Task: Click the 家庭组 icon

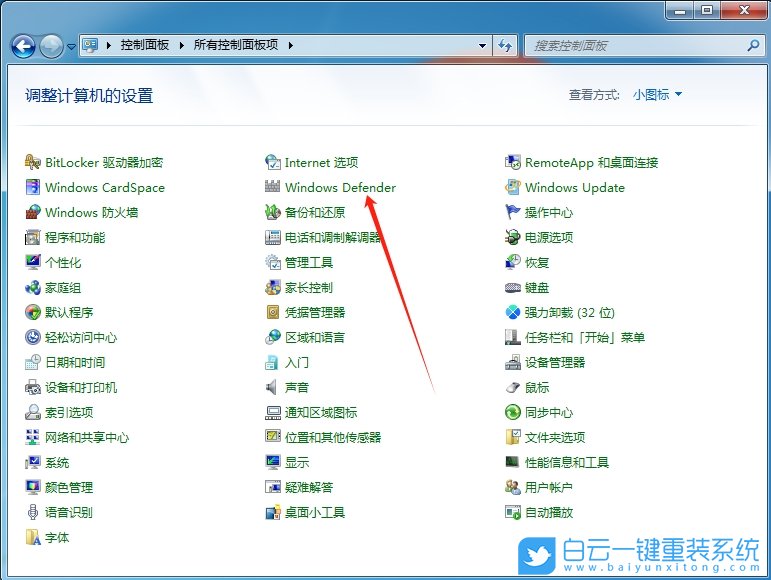Action: tap(32, 287)
